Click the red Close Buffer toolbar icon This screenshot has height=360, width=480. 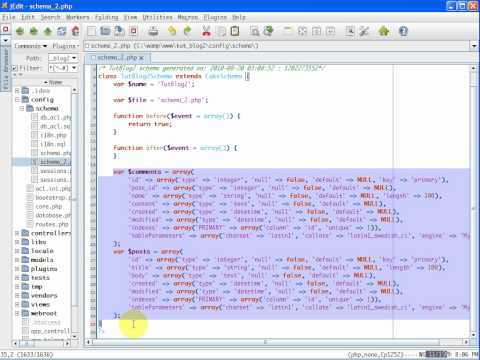134,31
